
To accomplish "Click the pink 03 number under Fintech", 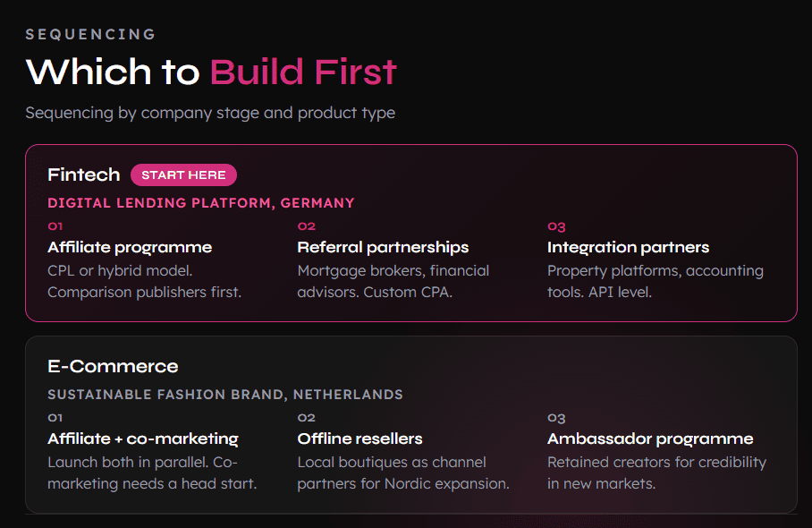I will [x=557, y=226].
